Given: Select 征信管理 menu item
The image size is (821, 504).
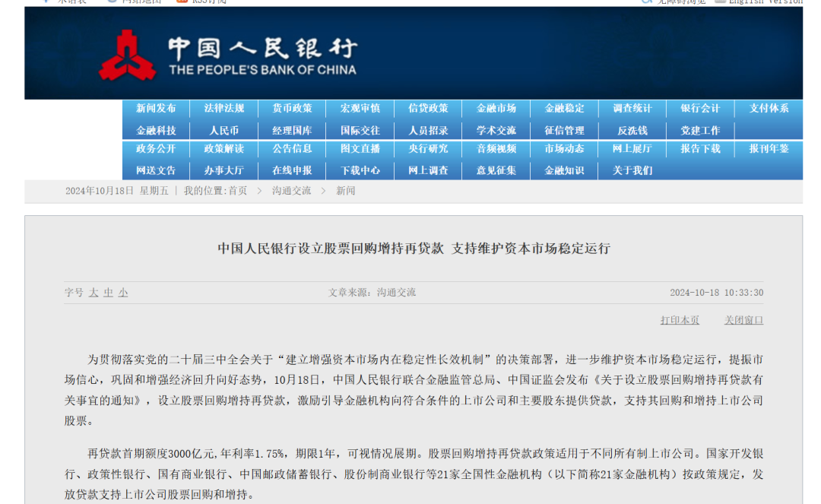Looking at the screenshot, I should (564, 130).
